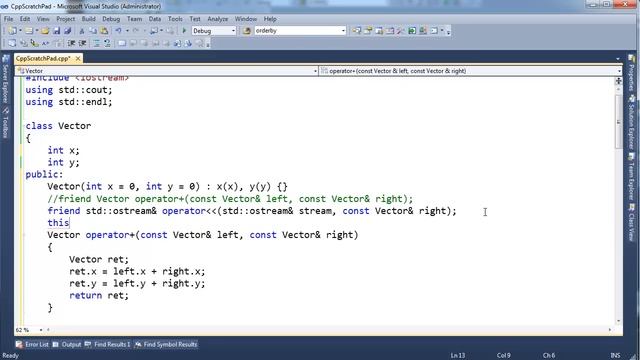The width and height of the screenshot is (640, 360).
Task: Open the Toolbox side tab
Action: click(5, 123)
